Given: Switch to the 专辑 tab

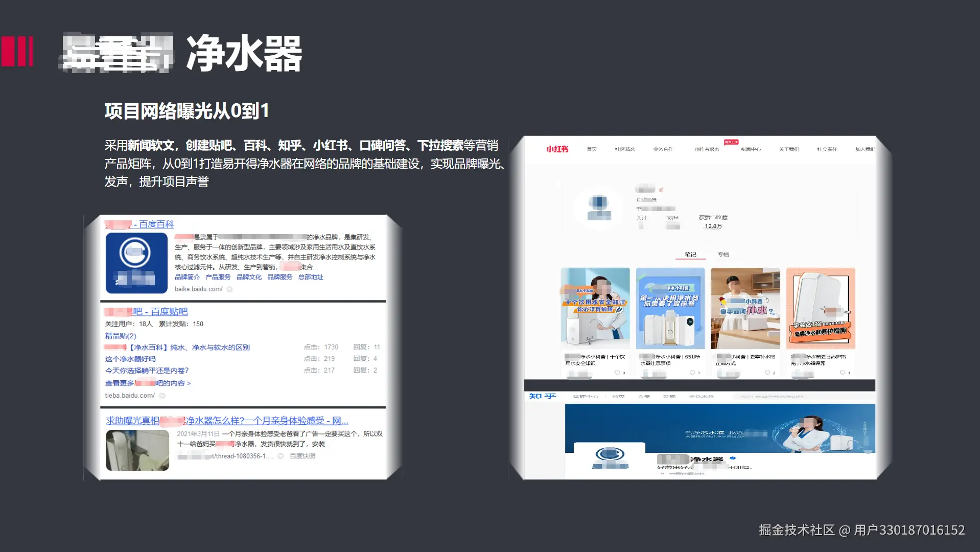Looking at the screenshot, I should (723, 255).
